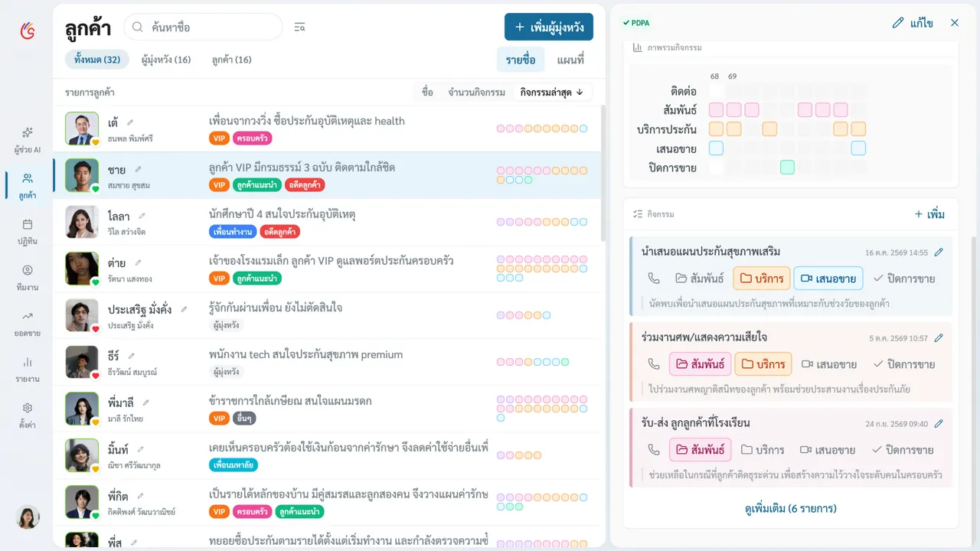This screenshot has width=980, height=551.
Task: Toggle ปิดการขาย in นำเสนอแผนประกันสุขภาพเสริม card
Action: pyautogui.click(x=904, y=279)
